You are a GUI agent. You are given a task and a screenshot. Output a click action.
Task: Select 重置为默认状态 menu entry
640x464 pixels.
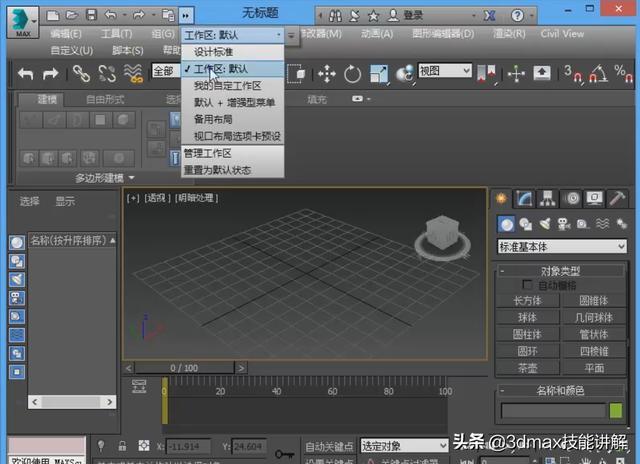(x=216, y=169)
